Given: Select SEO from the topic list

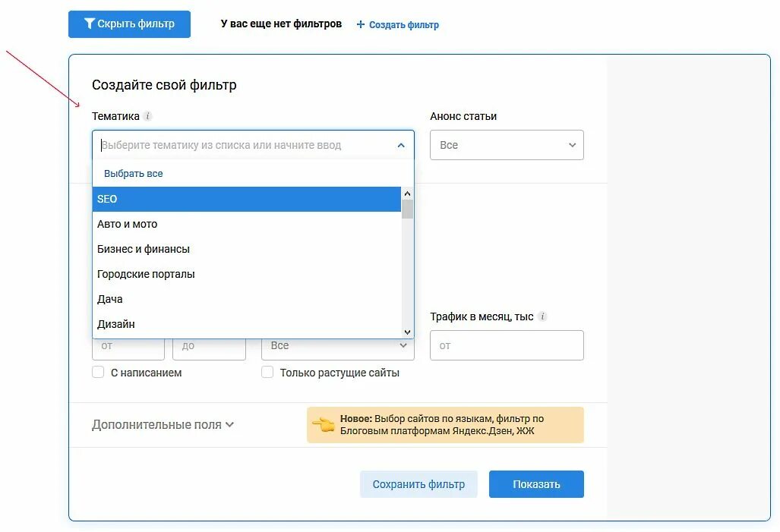Looking at the screenshot, I should pyautogui.click(x=247, y=199).
